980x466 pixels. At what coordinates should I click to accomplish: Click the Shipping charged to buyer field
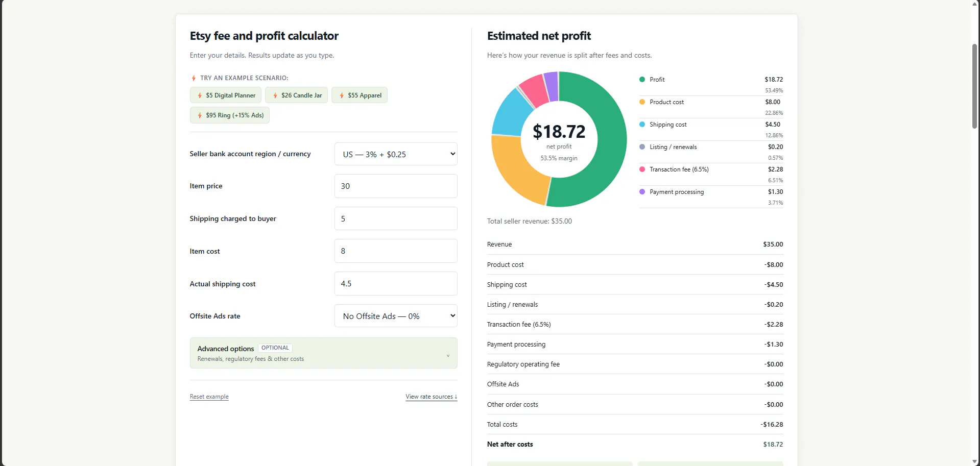pyautogui.click(x=396, y=218)
